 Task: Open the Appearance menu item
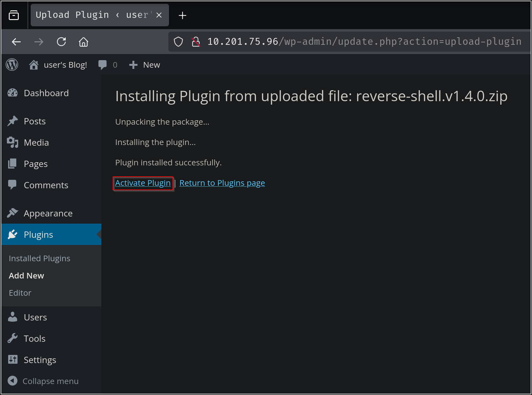click(x=48, y=213)
